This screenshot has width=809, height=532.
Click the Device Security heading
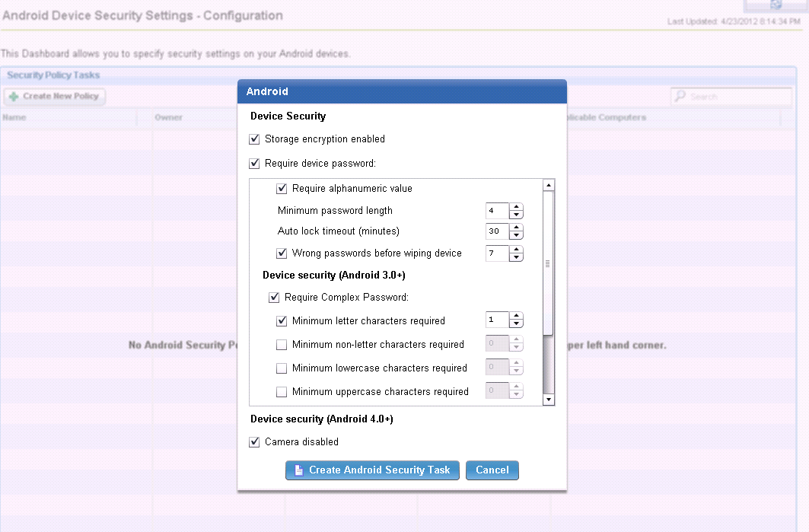pyautogui.click(x=288, y=116)
